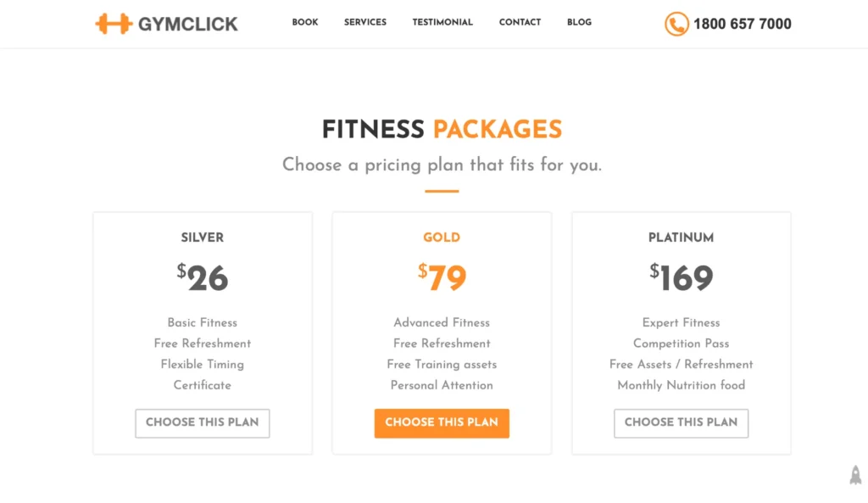Open the Testimonial nav link

coord(442,22)
